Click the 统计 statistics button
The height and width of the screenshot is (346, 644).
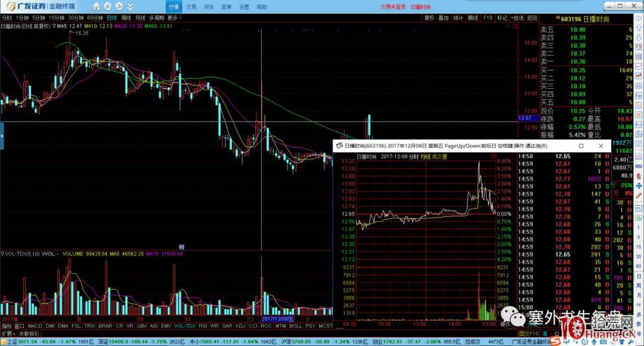pyautogui.click(x=458, y=18)
